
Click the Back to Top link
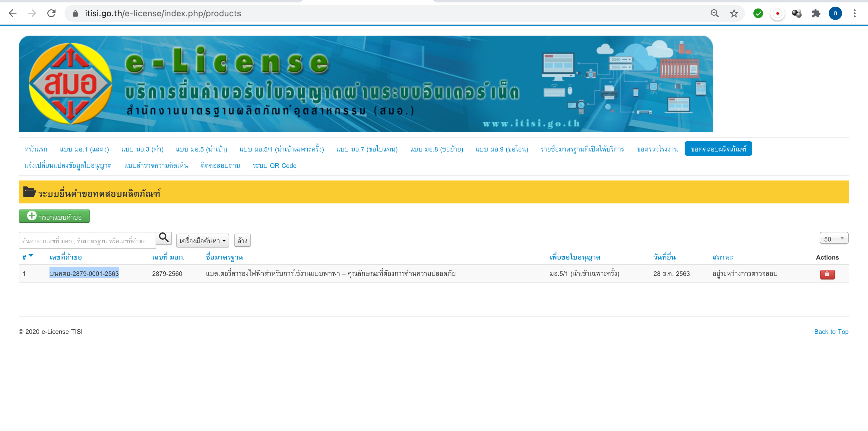(831, 331)
